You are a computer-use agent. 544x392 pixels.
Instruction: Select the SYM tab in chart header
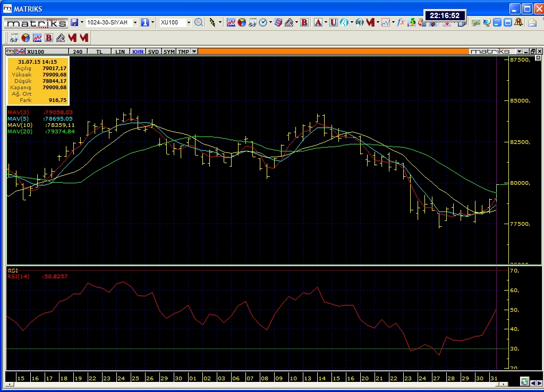pos(168,52)
